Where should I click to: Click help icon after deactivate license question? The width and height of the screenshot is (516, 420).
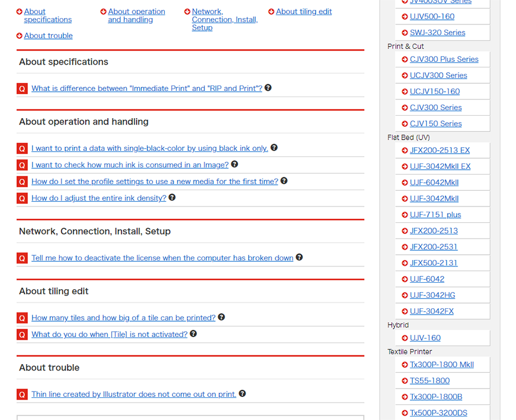(x=299, y=257)
